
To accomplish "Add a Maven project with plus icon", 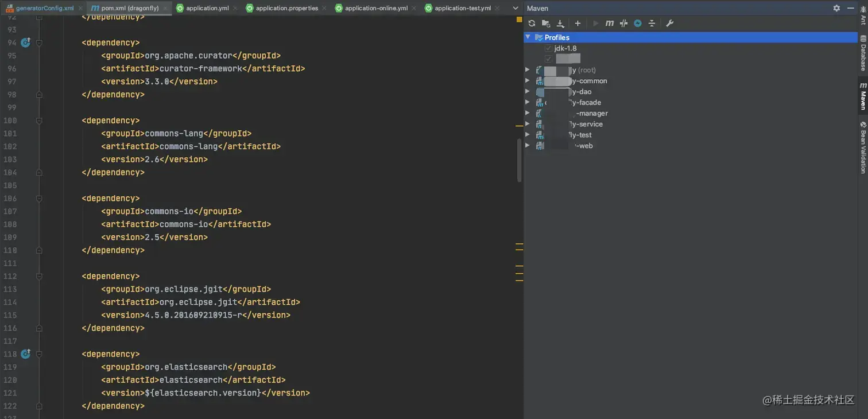I will (x=578, y=24).
